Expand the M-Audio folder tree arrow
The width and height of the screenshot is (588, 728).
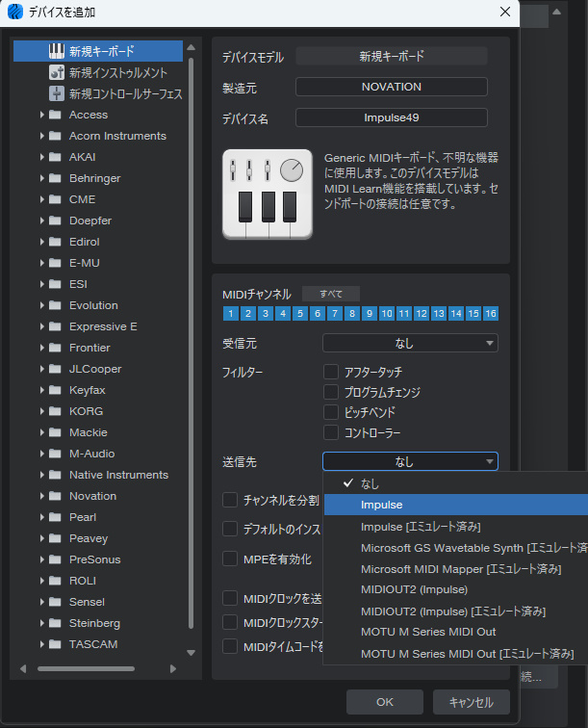pyautogui.click(x=42, y=454)
